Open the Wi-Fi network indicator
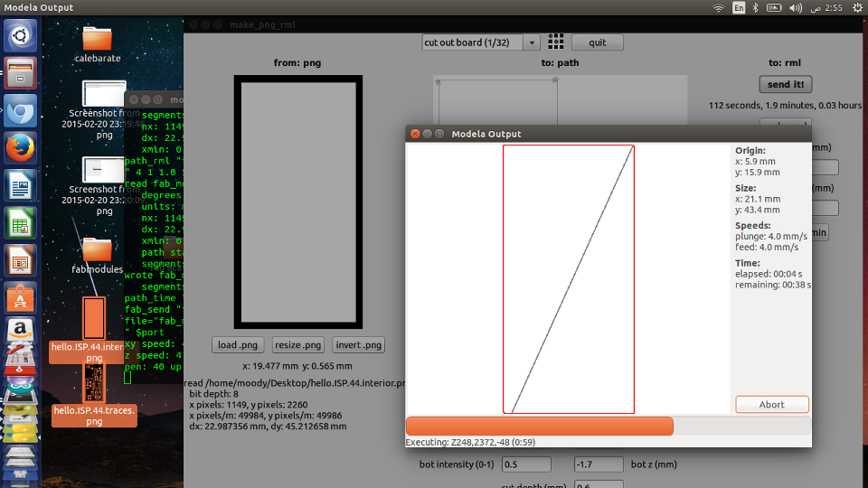Viewport: 868px width, 488px height. tap(718, 8)
